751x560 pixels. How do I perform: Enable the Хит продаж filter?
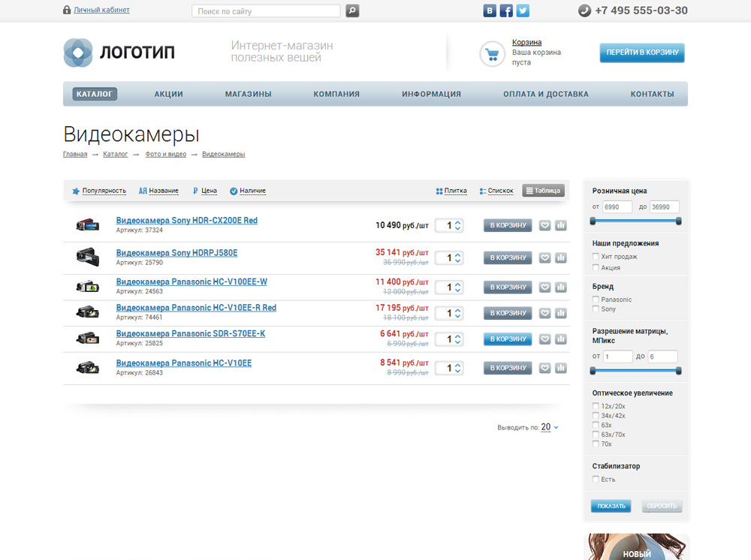pyautogui.click(x=596, y=256)
